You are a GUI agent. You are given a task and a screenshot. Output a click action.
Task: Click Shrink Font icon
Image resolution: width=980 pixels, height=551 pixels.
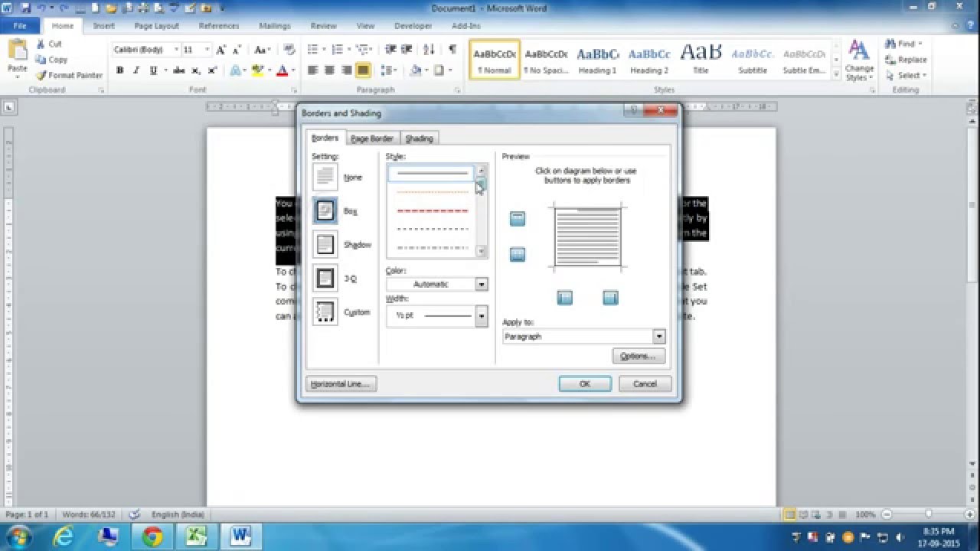[x=238, y=50]
